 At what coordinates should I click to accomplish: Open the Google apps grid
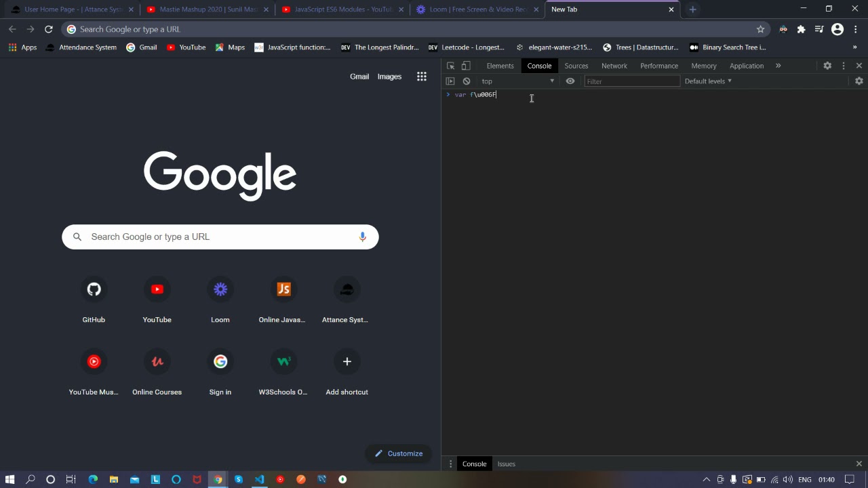(422, 77)
